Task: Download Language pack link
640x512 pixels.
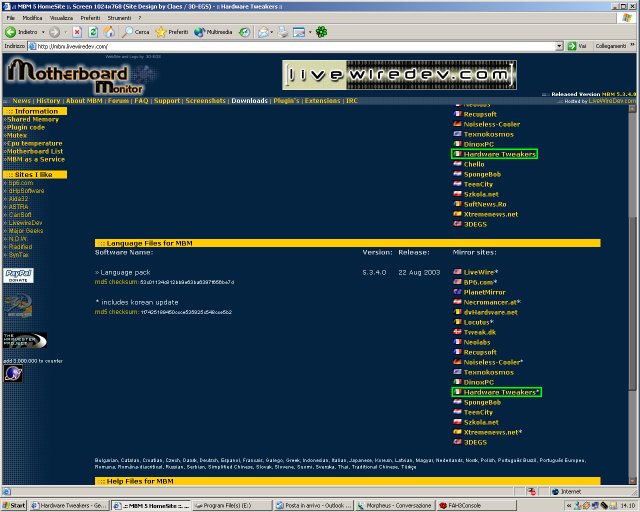Action: [x=125, y=272]
